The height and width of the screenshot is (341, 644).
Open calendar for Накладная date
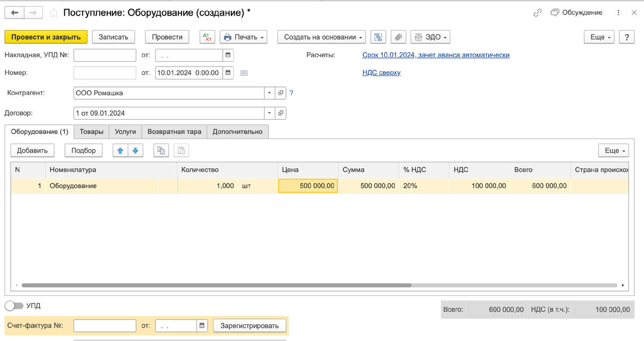click(x=228, y=55)
